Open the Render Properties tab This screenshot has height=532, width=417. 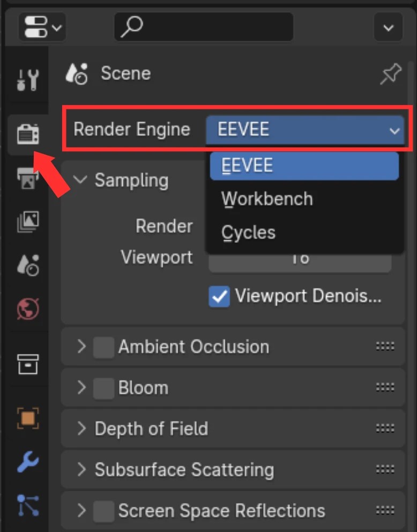click(x=27, y=135)
